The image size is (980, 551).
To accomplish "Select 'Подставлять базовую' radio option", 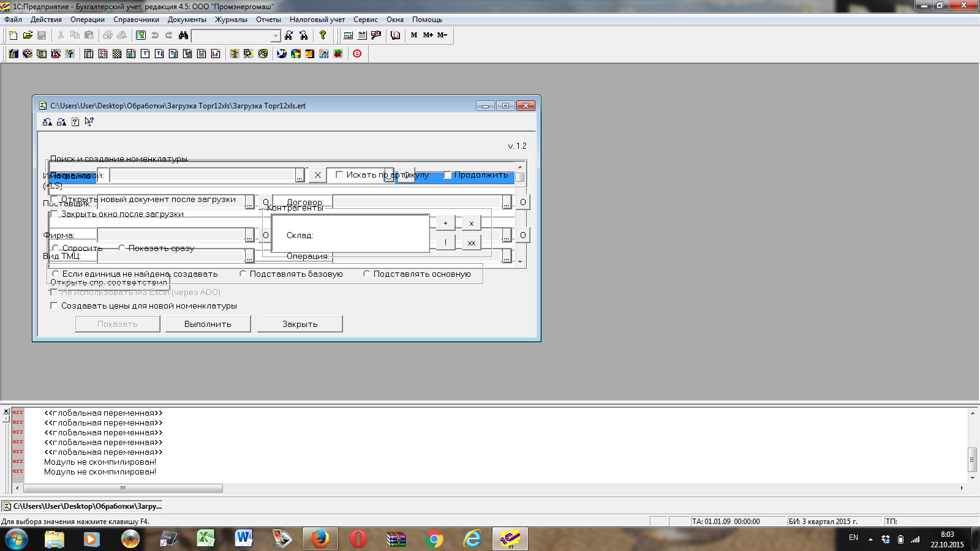I will click(243, 274).
